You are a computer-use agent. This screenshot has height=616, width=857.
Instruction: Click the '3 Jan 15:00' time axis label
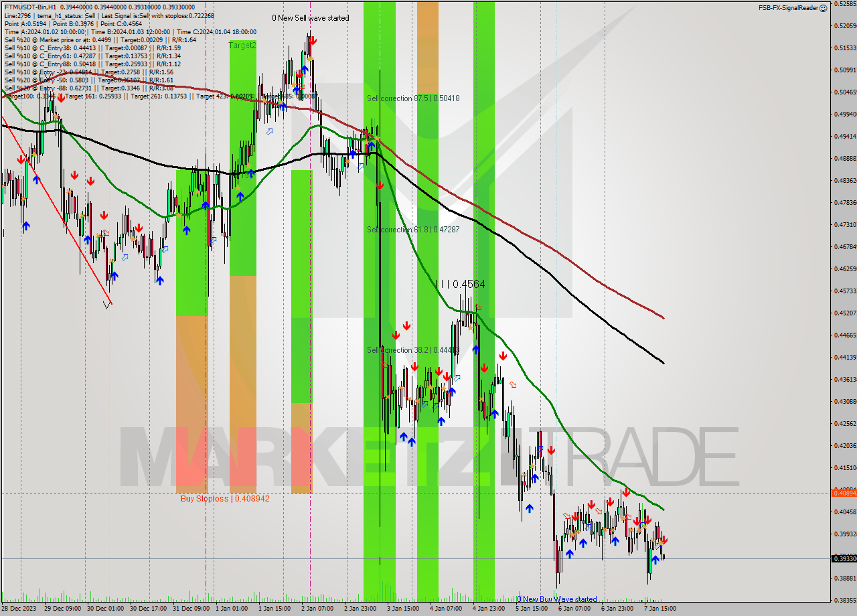click(x=403, y=609)
